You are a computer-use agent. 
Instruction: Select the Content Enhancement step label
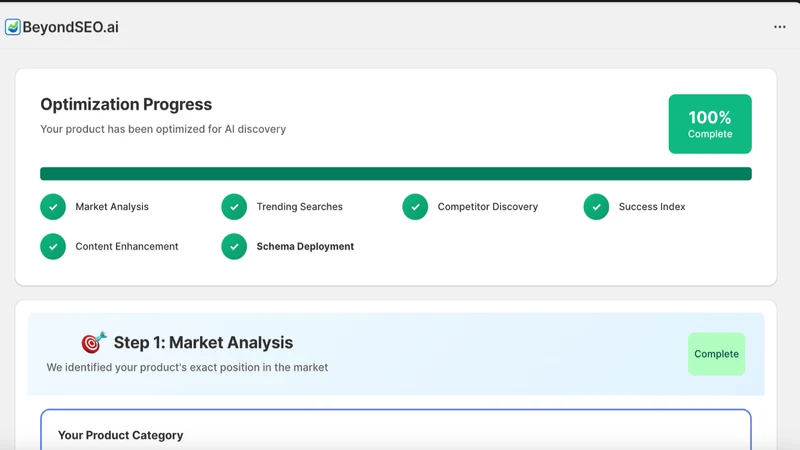(127, 246)
